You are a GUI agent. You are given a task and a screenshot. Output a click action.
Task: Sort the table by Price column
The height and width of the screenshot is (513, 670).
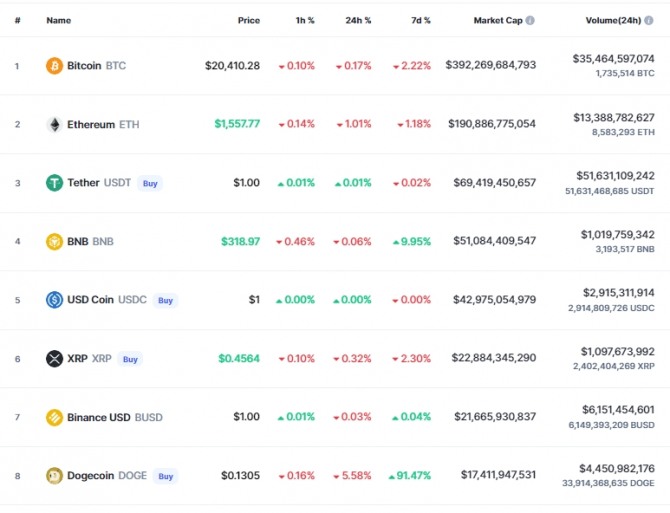(x=248, y=20)
